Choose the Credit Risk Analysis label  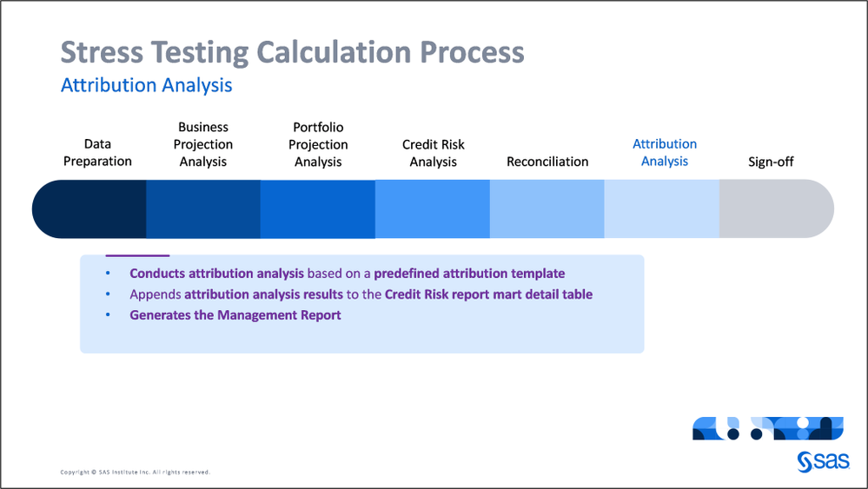tap(433, 153)
